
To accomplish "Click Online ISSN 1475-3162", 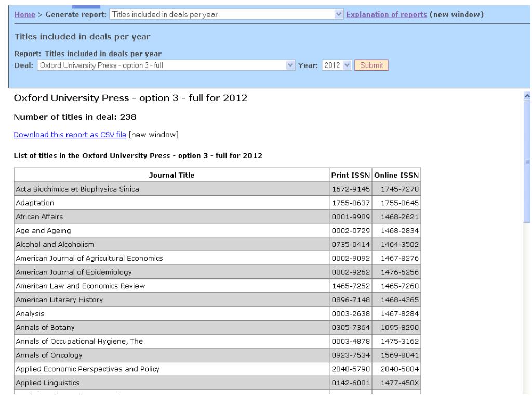I will pos(400,341).
